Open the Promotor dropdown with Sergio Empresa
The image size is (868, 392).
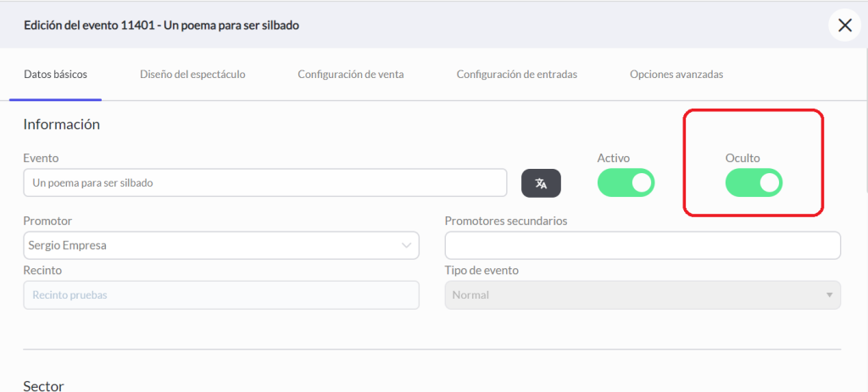pos(221,245)
